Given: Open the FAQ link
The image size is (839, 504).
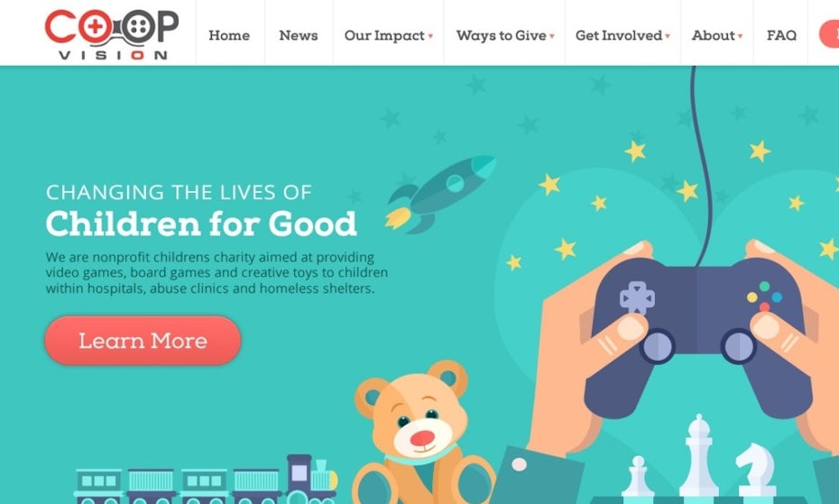Looking at the screenshot, I should [x=781, y=35].
